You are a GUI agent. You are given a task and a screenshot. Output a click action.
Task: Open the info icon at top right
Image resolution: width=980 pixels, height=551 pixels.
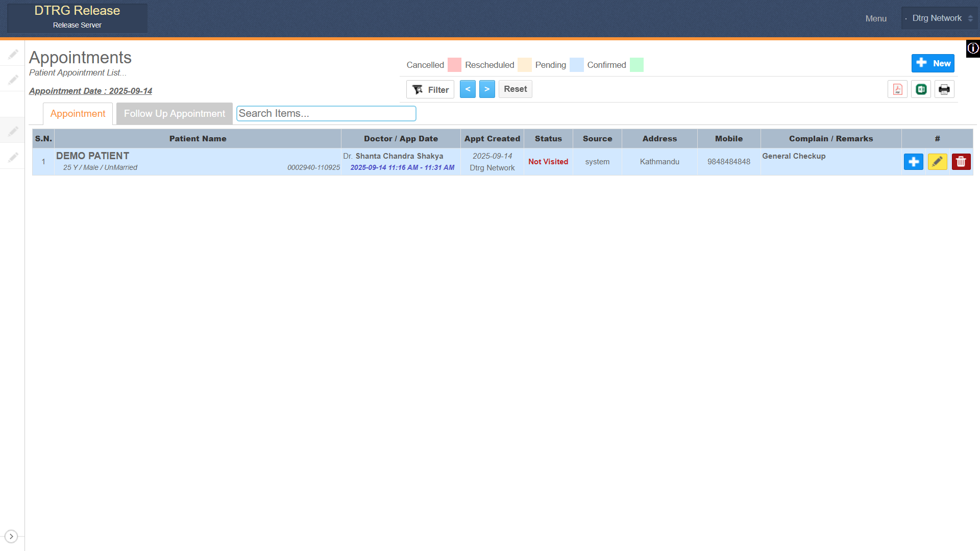[973, 48]
